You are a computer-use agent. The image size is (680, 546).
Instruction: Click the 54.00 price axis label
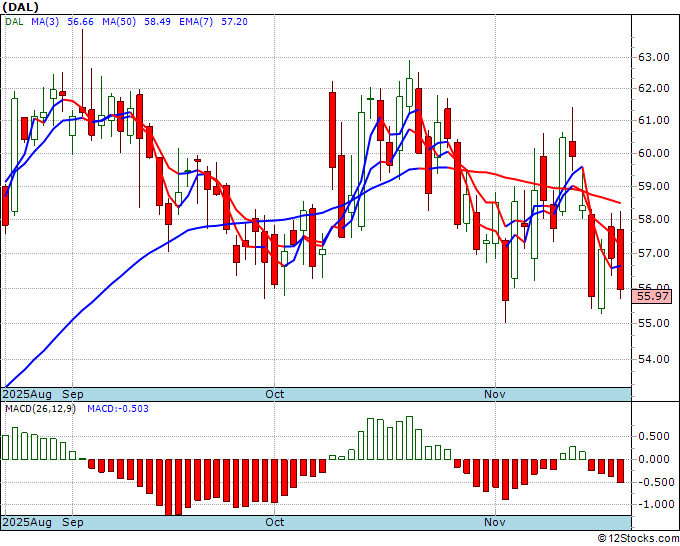tap(654, 359)
